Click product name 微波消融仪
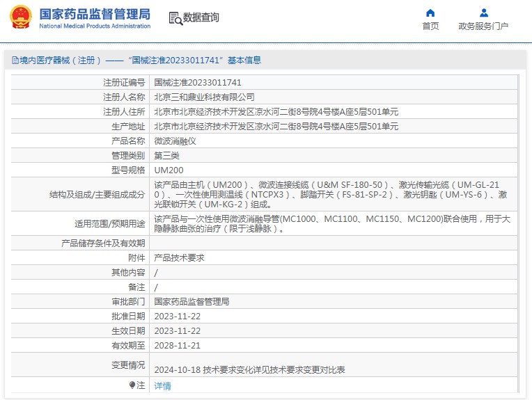This screenshot has width=532, height=400. (x=175, y=141)
